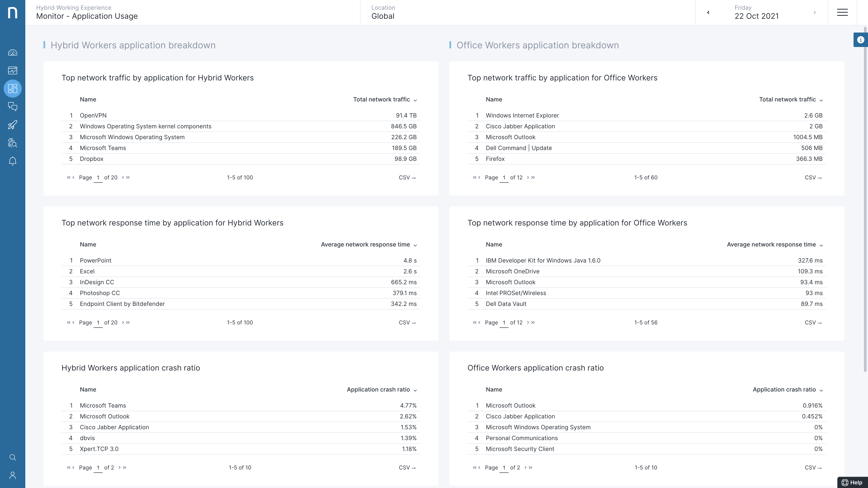
Task: Go to previous day arrow
Action: [x=708, y=12]
